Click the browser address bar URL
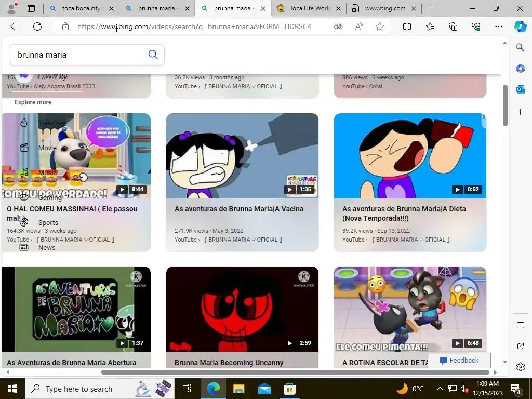The image size is (532, 399). [194, 26]
